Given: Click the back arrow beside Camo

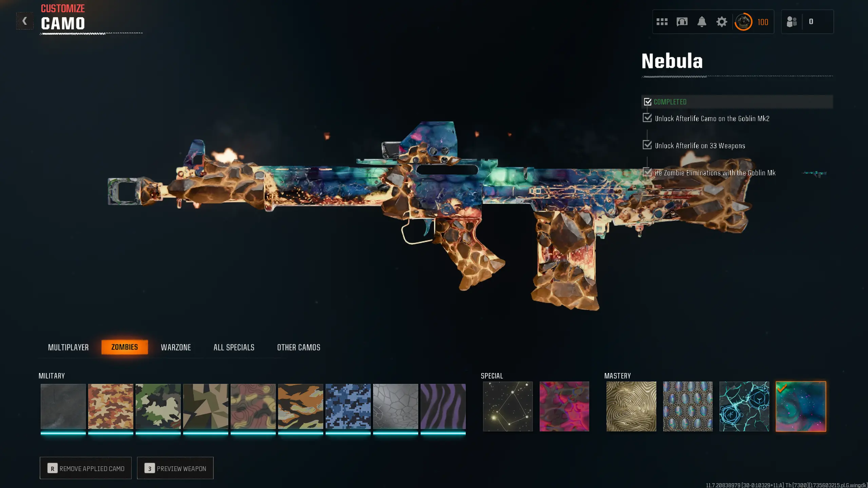Looking at the screenshot, I should (24, 21).
